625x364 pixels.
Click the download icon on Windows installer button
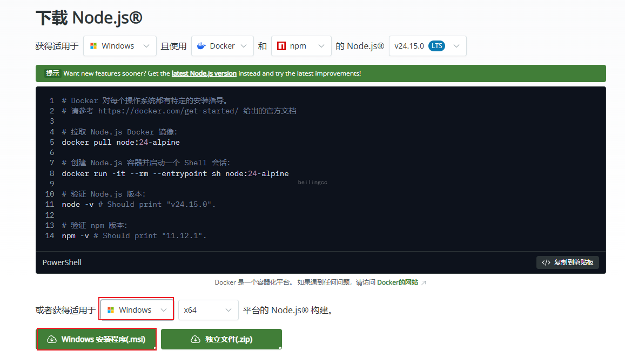52,339
